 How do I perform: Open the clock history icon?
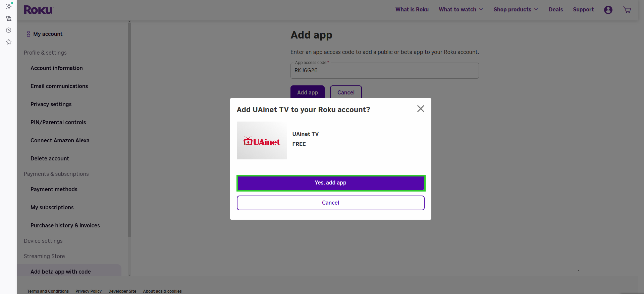(x=9, y=30)
